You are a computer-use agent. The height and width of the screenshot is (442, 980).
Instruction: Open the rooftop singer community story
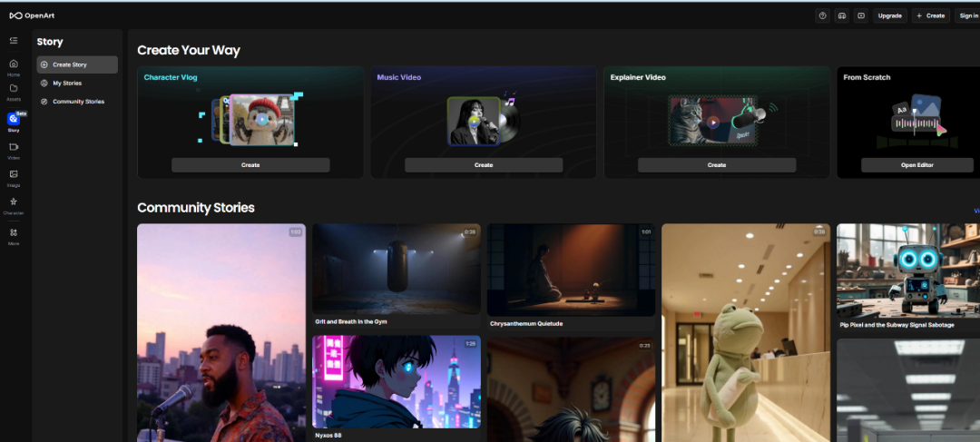point(221,332)
